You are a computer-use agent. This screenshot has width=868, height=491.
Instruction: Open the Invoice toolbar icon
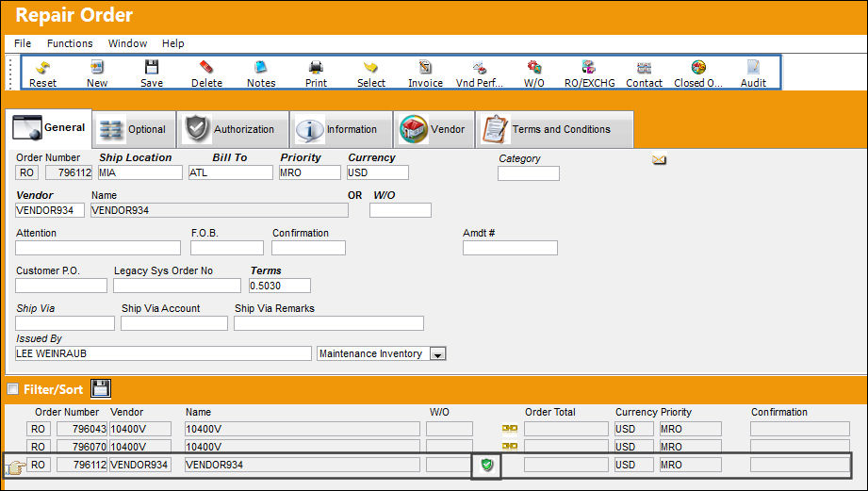tap(425, 68)
